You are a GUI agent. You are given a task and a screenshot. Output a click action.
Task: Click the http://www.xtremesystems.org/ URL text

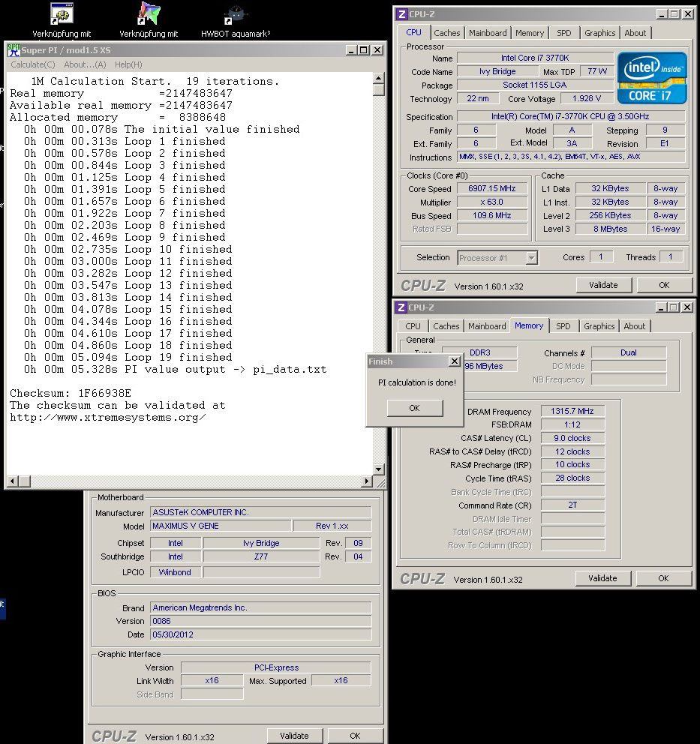coord(108,418)
